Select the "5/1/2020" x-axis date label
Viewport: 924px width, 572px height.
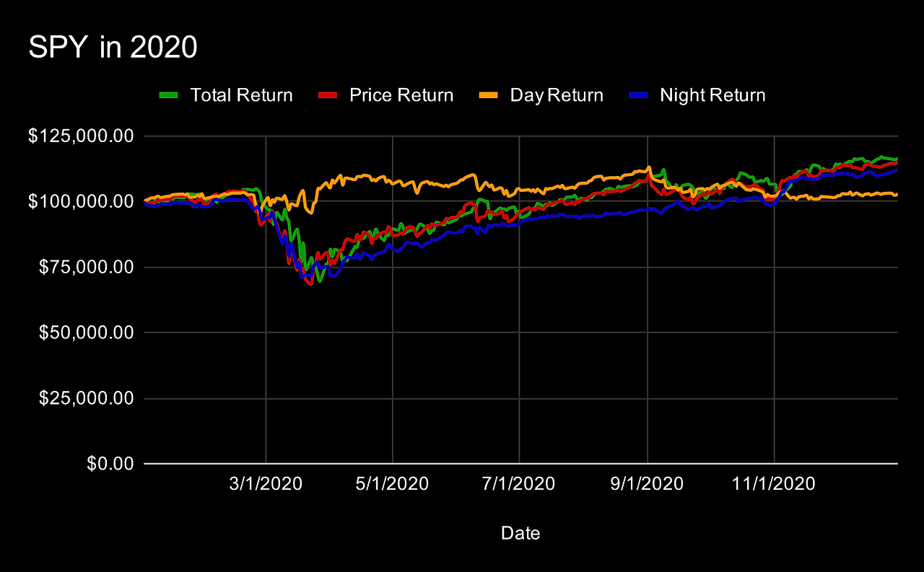coord(393,484)
